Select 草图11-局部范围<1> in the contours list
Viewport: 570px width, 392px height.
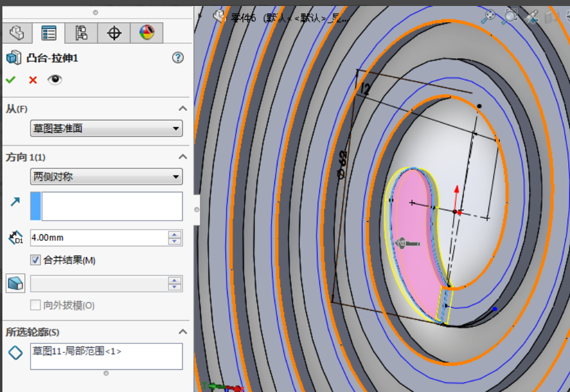[77, 351]
